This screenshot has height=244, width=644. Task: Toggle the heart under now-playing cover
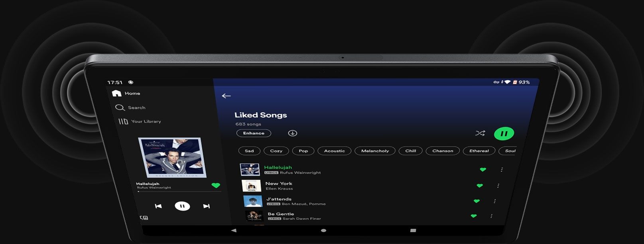pyautogui.click(x=216, y=185)
